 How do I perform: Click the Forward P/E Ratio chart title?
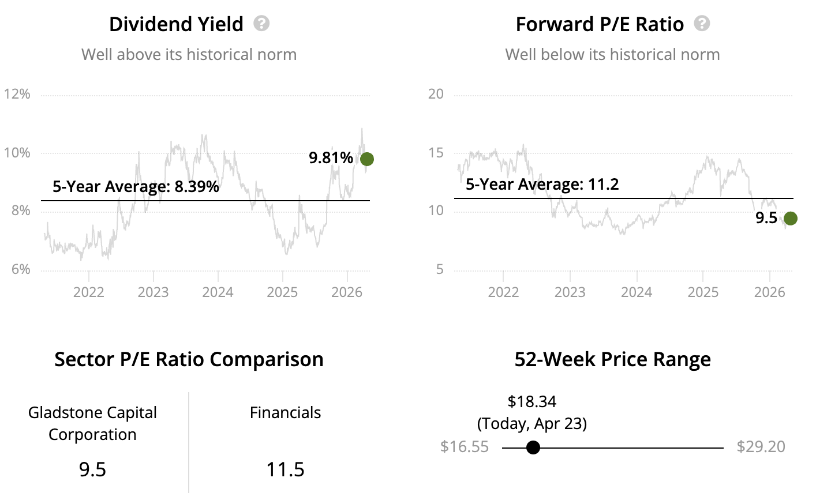point(600,24)
